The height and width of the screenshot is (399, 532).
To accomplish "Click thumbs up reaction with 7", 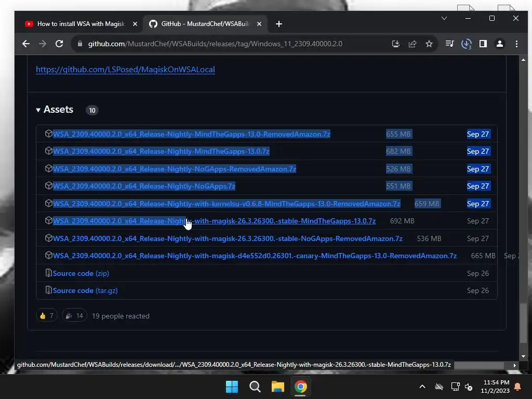I will (46, 316).
